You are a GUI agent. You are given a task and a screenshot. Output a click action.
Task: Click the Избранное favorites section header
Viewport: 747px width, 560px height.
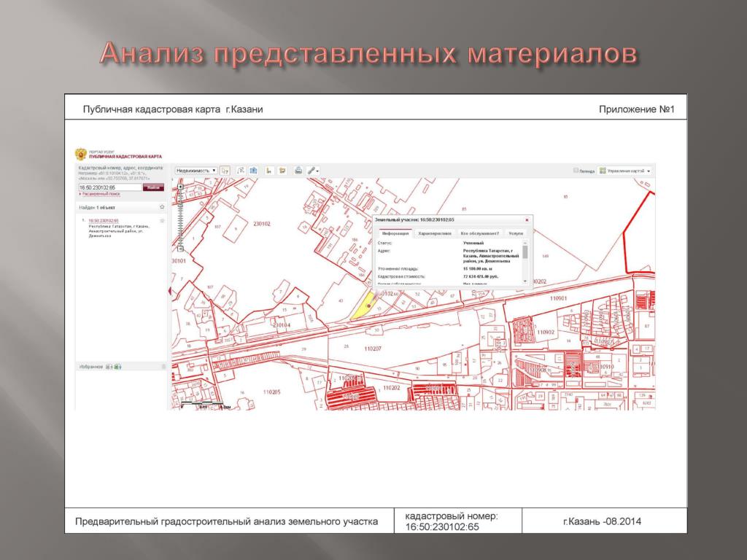point(91,367)
